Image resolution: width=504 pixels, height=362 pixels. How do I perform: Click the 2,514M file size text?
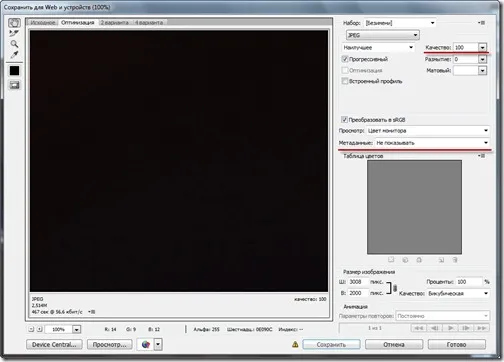click(x=39, y=305)
